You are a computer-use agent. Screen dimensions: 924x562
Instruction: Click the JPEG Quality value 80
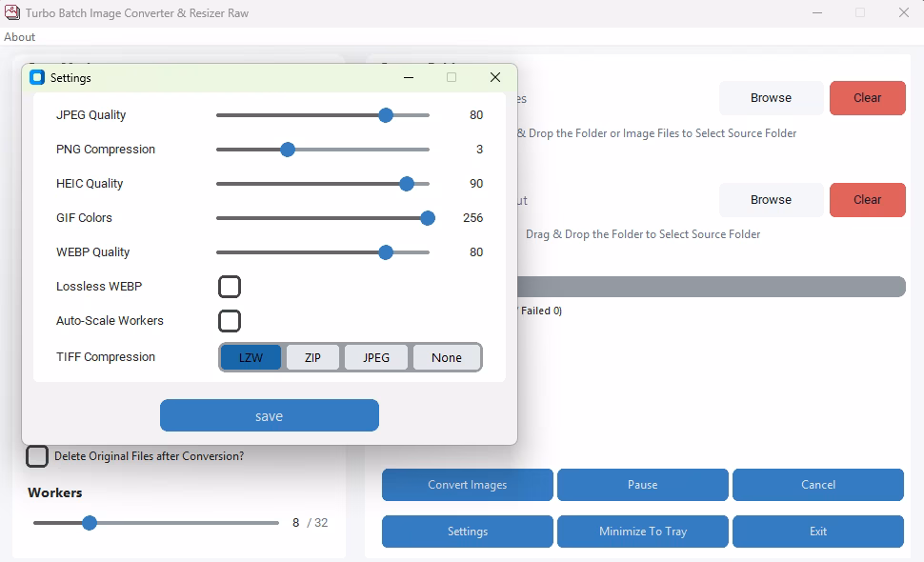point(476,115)
